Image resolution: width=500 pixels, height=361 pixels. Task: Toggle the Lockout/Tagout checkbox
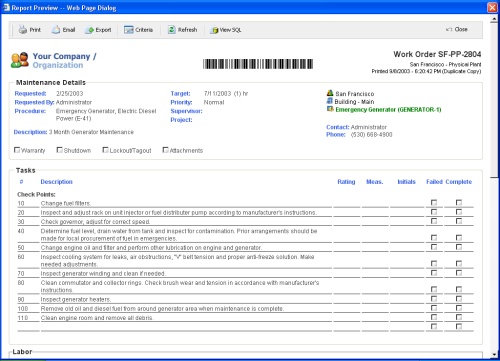(x=105, y=150)
